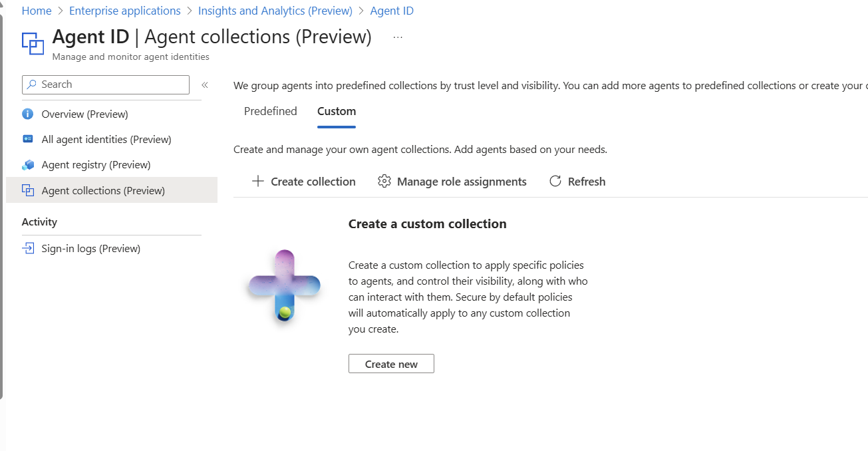Open the ellipsis more options menu
868x451 pixels.
[x=398, y=37]
